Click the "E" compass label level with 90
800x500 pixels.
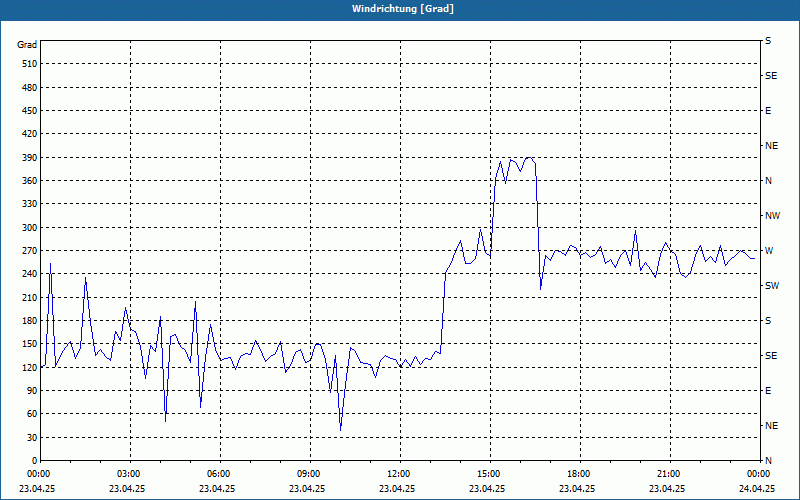[768, 391]
